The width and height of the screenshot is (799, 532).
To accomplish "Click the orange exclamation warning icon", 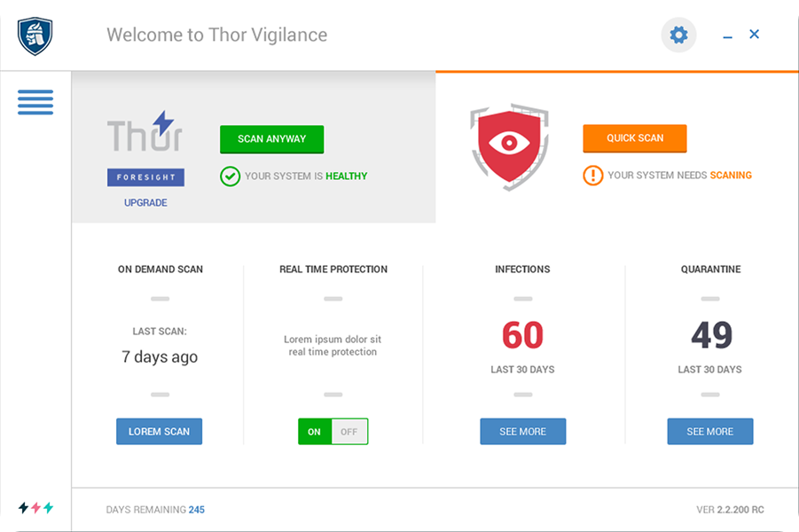I will (592, 176).
